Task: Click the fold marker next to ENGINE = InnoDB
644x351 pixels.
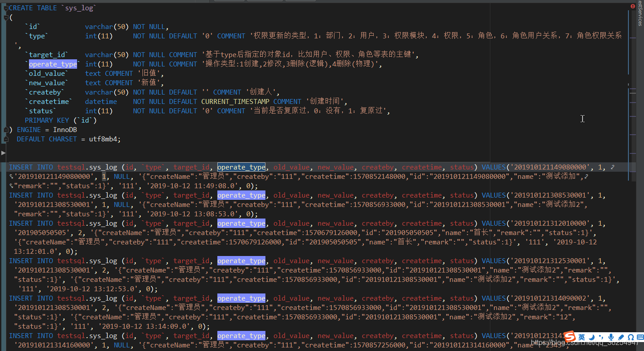Action: (5, 130)
